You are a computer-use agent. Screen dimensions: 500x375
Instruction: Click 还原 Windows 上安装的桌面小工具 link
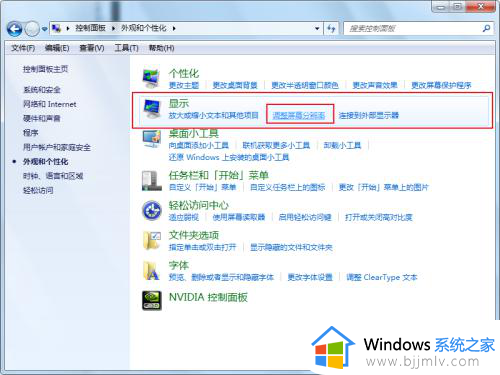(x=229, y=157)
